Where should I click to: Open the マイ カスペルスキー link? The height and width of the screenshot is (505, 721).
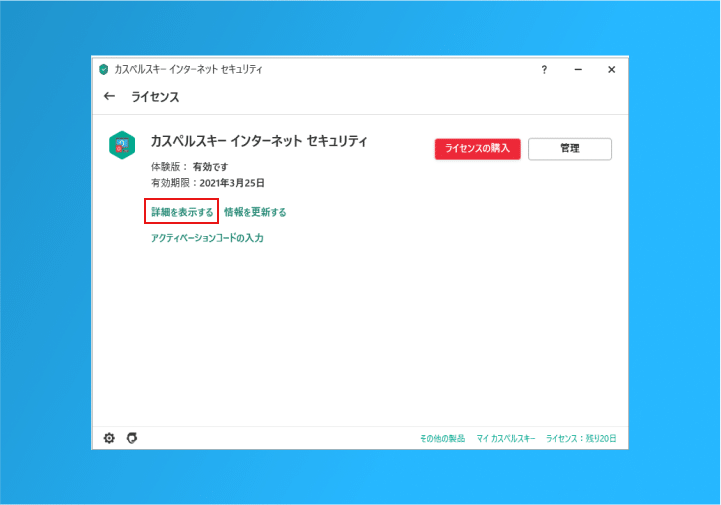tap(505, 439)
